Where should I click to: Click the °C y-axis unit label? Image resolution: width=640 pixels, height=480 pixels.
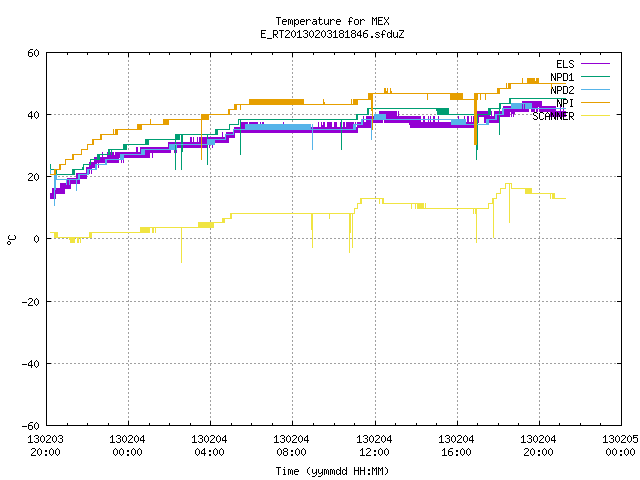click(12, 240)
